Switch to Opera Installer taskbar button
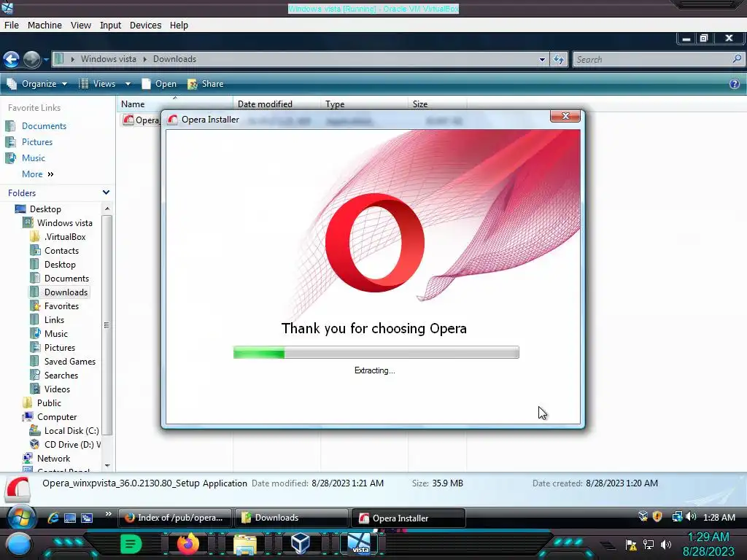This screenshot has width=747, height=560. coord(408,518)
